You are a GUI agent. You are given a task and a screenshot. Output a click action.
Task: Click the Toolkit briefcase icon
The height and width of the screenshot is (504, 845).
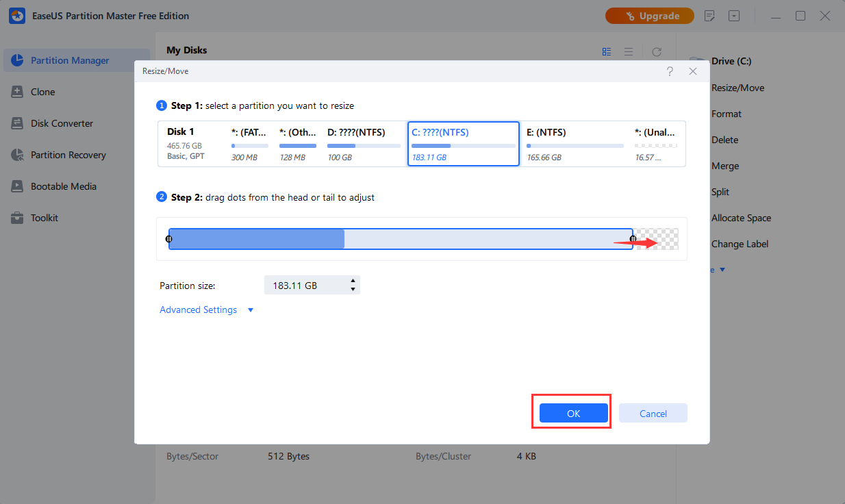pos(17,218)
